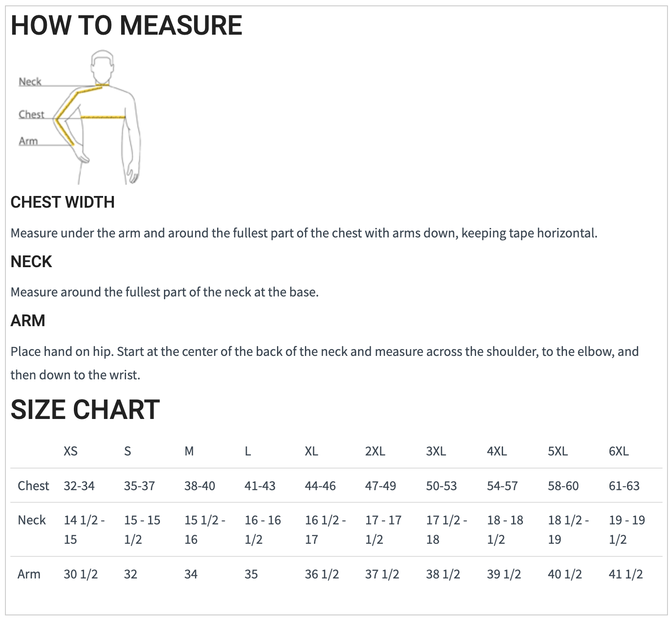Click the Neck row label in the table
The width and height of the screenshot is (672, 619).
[32, 520]
